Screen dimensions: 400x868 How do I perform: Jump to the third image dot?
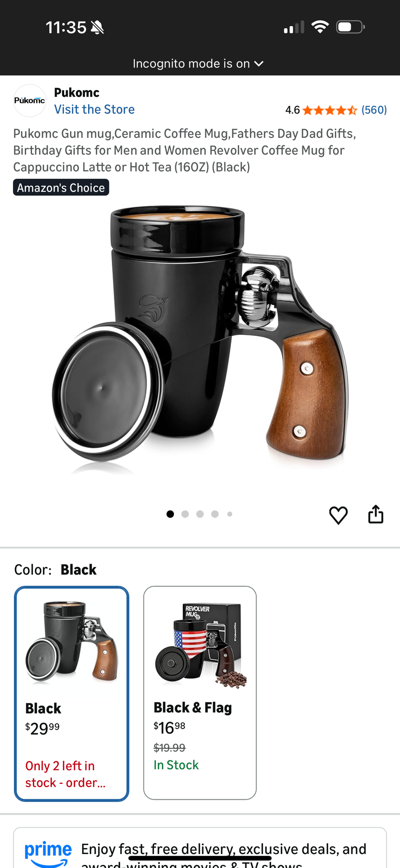coord(200,514)
